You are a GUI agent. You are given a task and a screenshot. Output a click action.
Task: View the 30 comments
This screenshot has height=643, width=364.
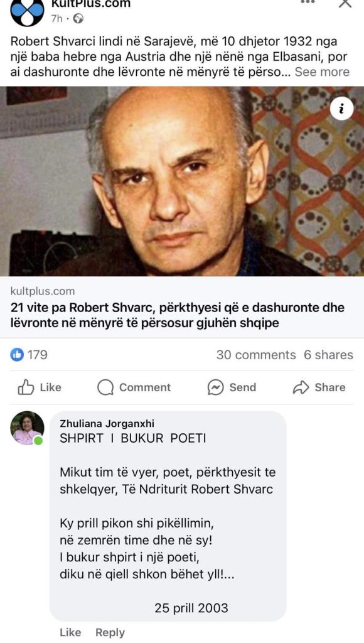coord(256,355)
